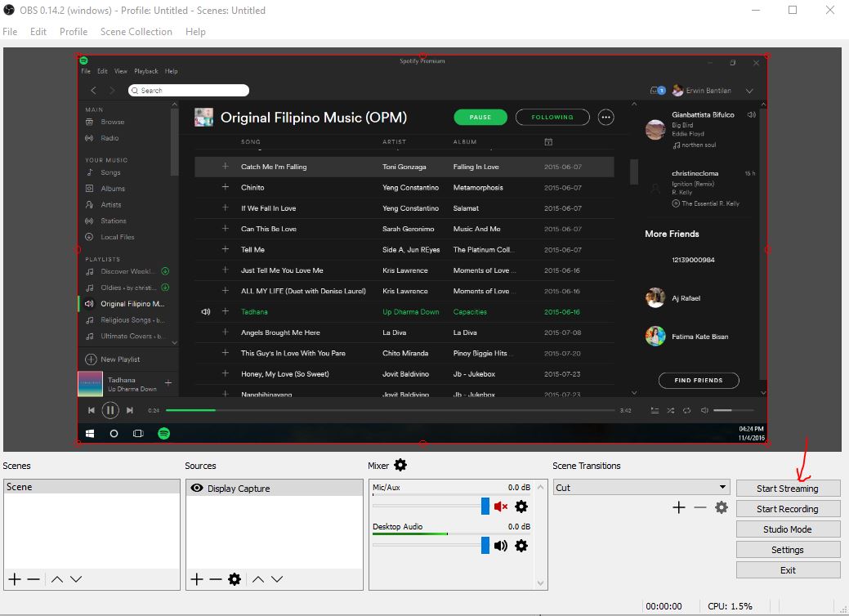Open the Help menu in OBS
Viewport: 849px width, 616px height.
195,31
